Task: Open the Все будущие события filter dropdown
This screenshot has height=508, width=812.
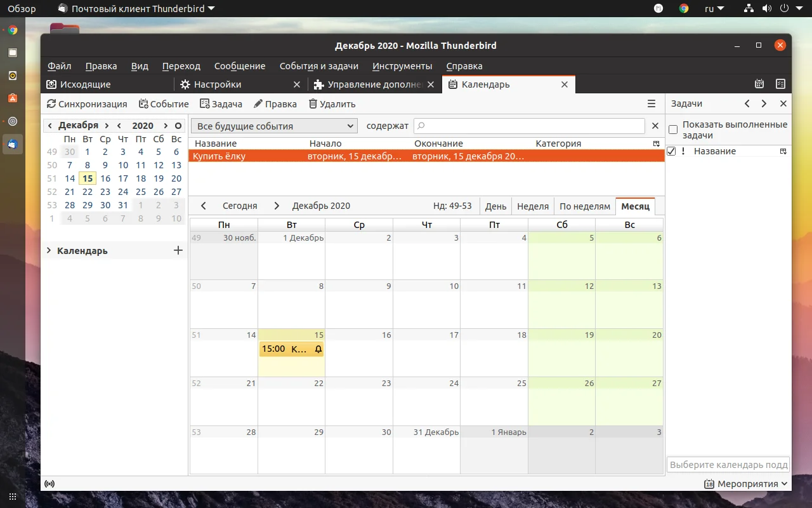Action: (274, 126)
